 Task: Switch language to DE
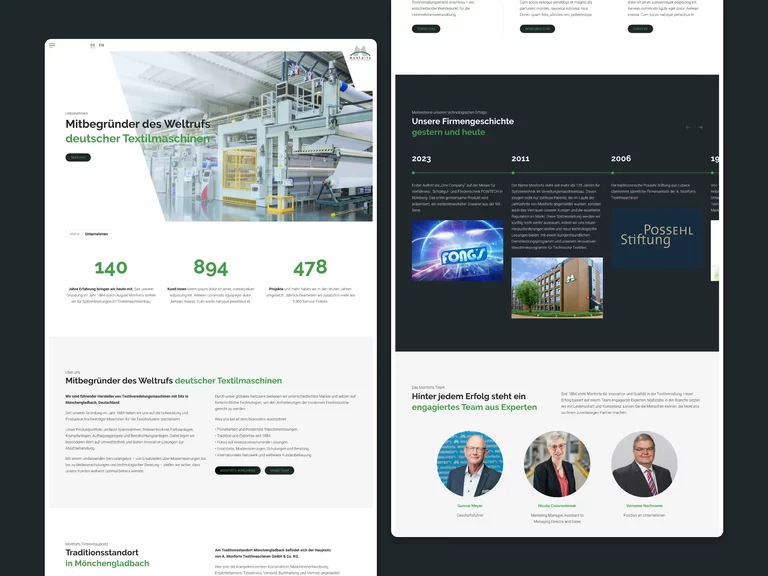point(93,45)
